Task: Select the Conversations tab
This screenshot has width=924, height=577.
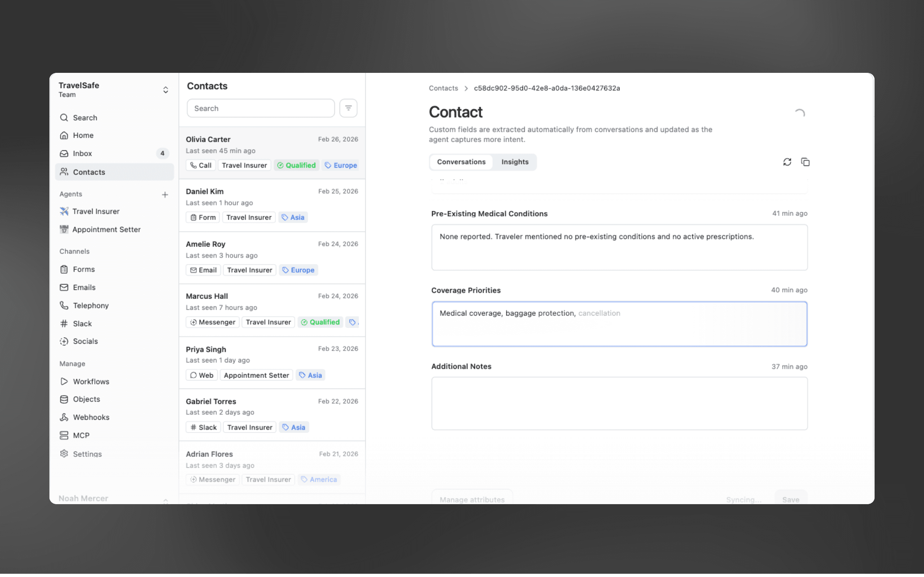Action: (461, 162)
